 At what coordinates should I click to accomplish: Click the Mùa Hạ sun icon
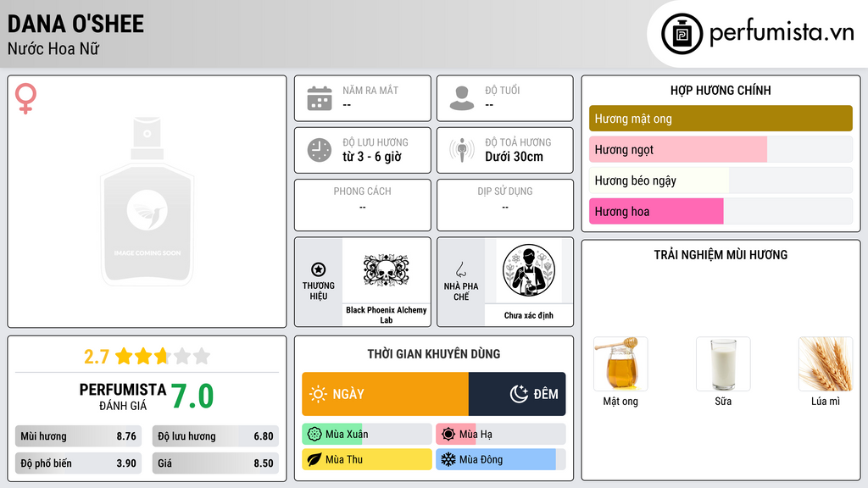448,435
